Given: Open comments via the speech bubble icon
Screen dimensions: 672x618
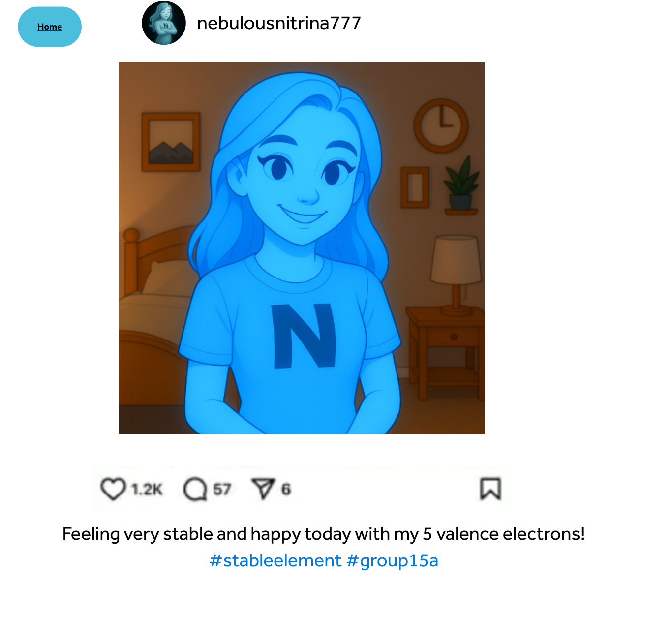Looking at the screenshot, I should 195,489.
